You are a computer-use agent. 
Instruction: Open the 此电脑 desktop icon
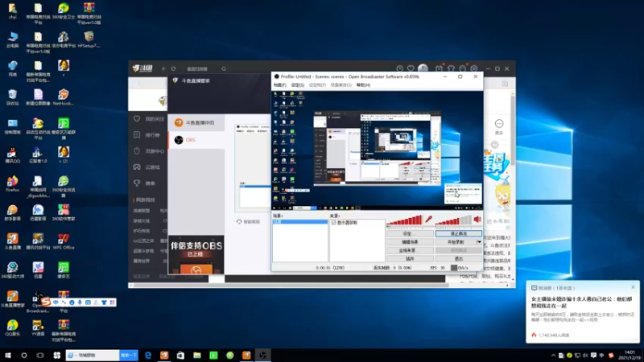coord(12,39)
